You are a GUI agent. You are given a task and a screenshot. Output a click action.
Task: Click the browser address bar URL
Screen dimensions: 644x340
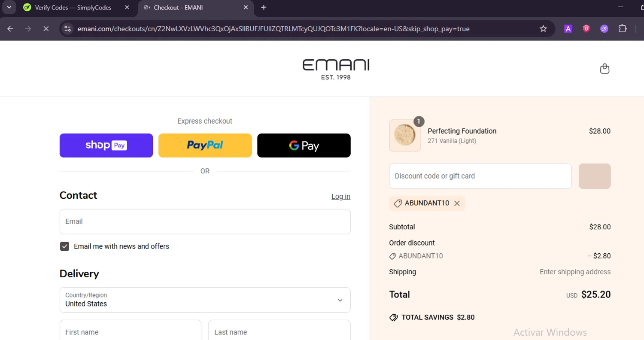click(x=273, y=29)
